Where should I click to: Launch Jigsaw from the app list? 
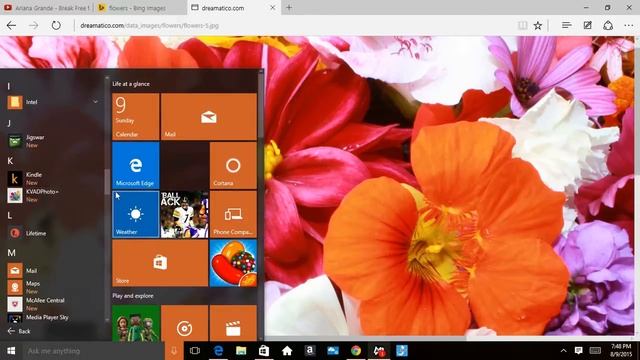click(x=53, y=141)
